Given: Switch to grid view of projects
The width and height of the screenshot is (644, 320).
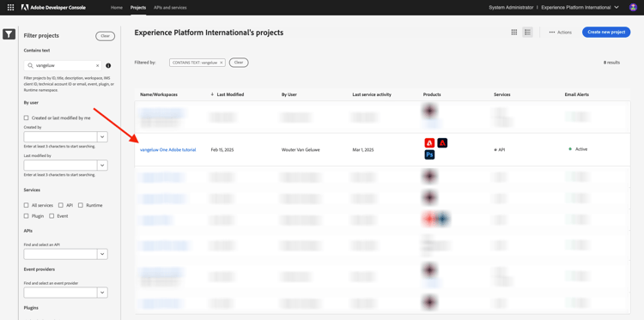Looking at the screenshot, I should 513,32.
